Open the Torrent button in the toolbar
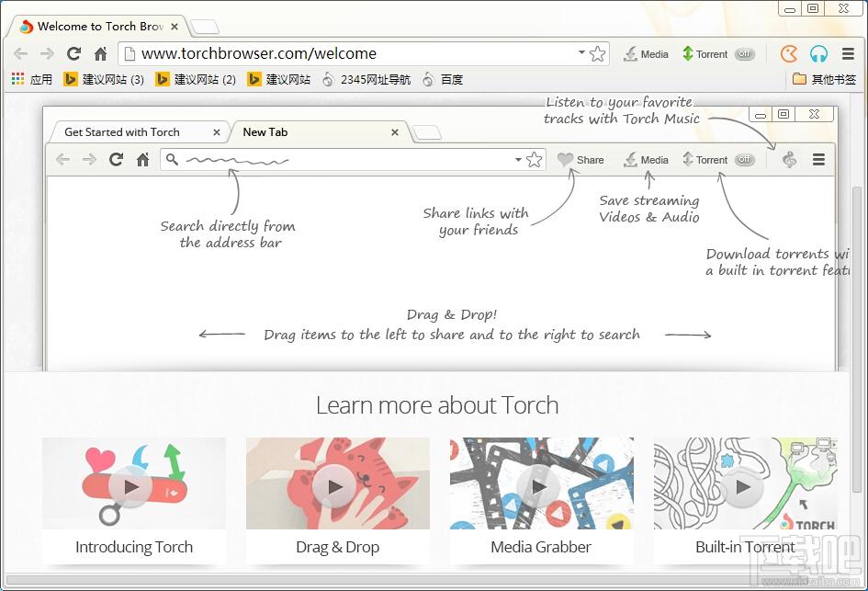 click(705, 53)
